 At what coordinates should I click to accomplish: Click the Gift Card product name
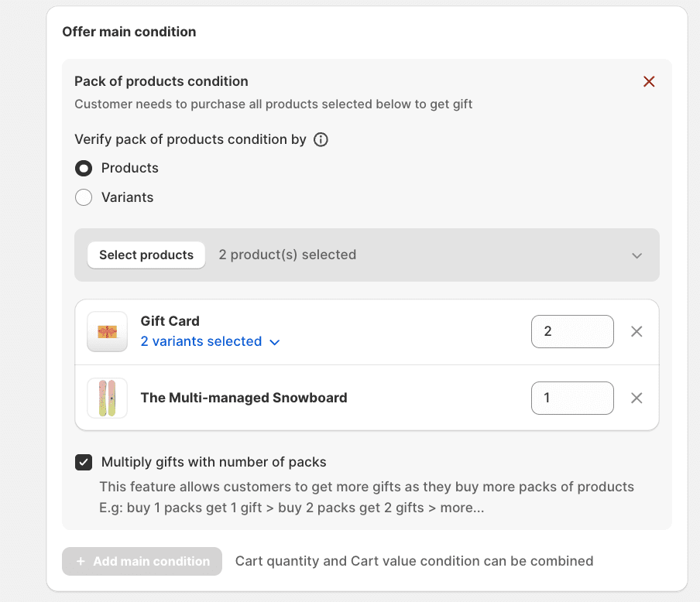tap(170, 321)
